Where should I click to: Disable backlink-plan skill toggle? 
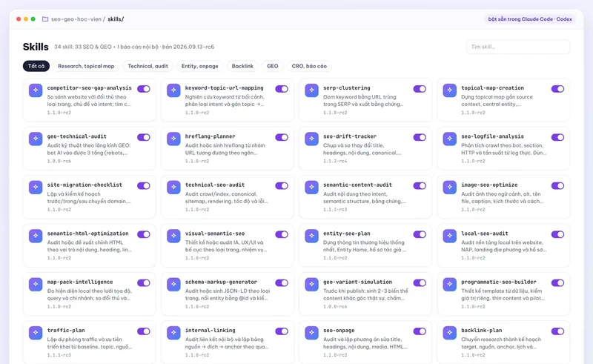[558, 331]
